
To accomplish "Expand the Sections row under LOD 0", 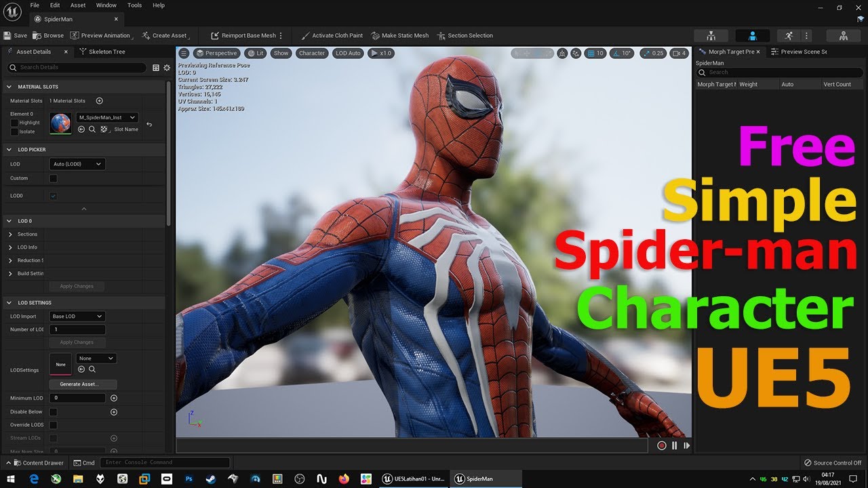I will coord(10,235).
